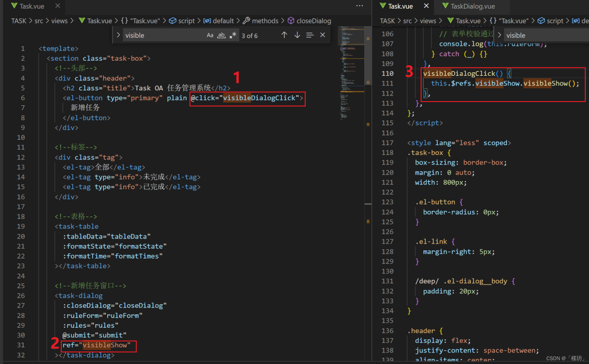Screen dimensions: 589x364
Task: Open the script breadcrumb dropdown in left editor
Action: coord(186,21)
